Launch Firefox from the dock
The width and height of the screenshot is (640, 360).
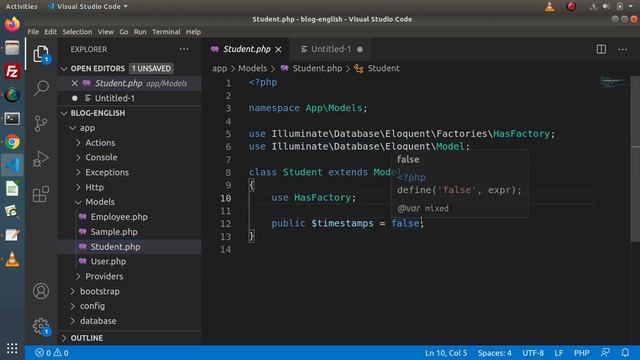tap(12, 24)
